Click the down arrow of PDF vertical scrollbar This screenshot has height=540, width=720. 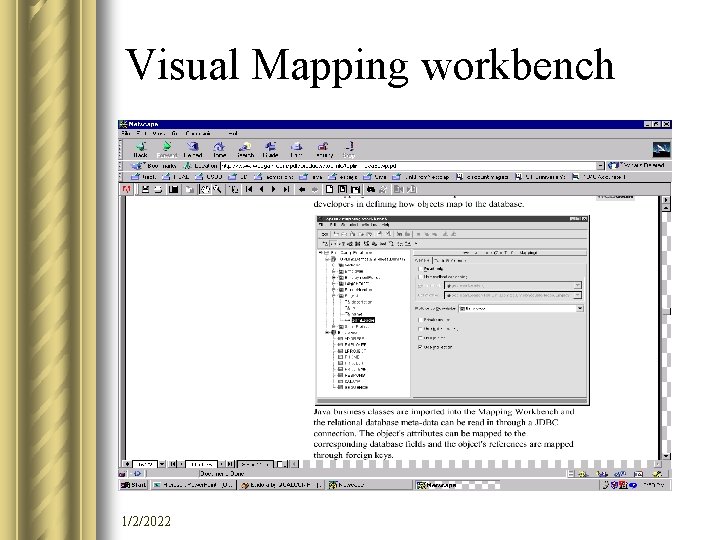click(666, 456)
